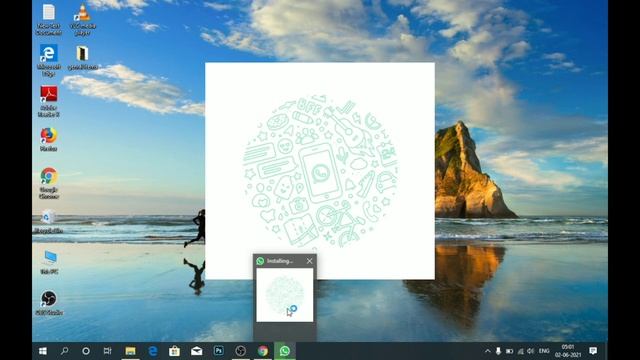The height and width of the screenshot is (360, 640).
Task: Open the Action Center notifications icon
Action: [593, 351]
